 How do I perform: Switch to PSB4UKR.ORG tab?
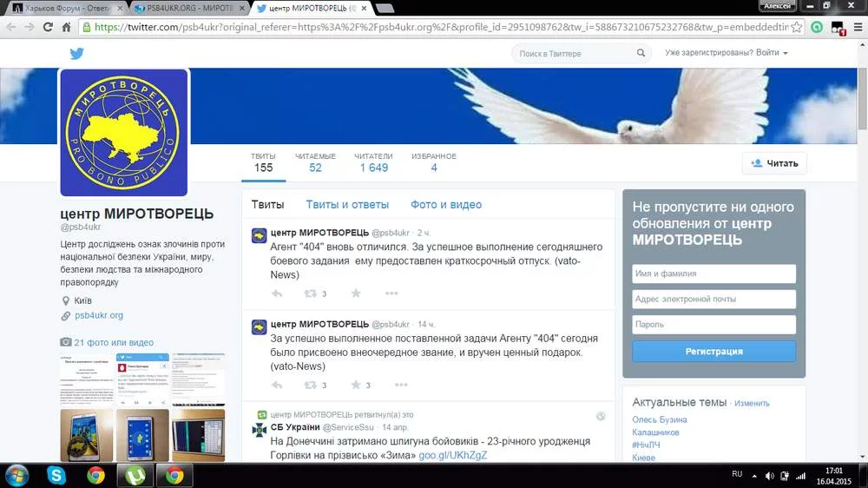pos(188,9)
